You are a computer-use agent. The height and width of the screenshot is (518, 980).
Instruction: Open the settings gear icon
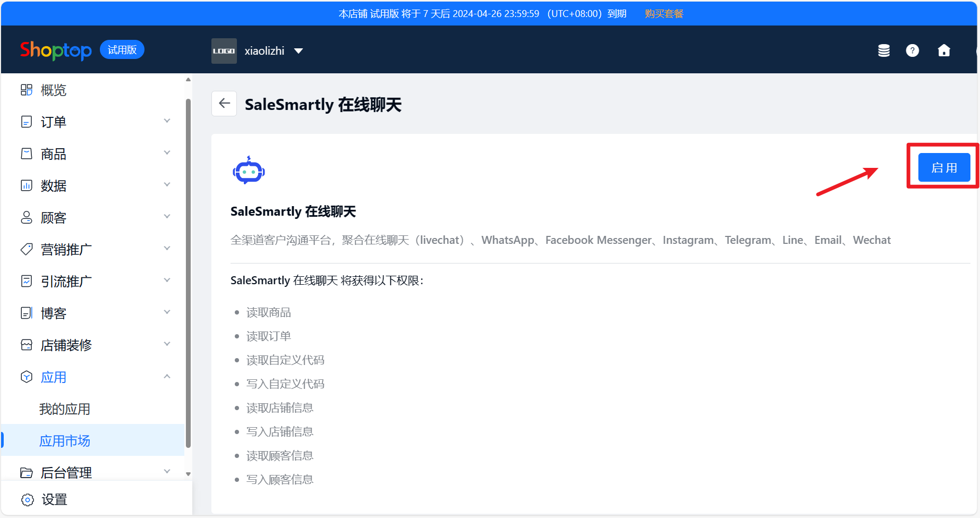tap(27, 500)
